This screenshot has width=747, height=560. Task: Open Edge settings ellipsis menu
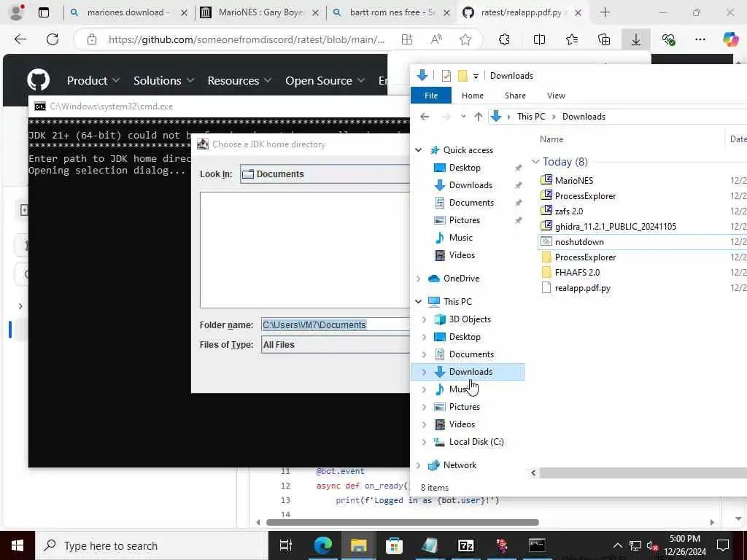[x=700, y=39]
